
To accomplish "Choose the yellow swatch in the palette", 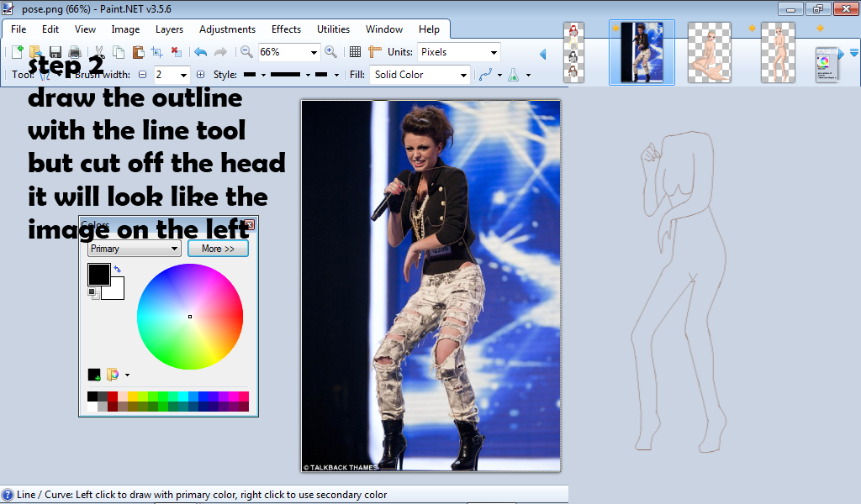I will (x=133, y=396).
